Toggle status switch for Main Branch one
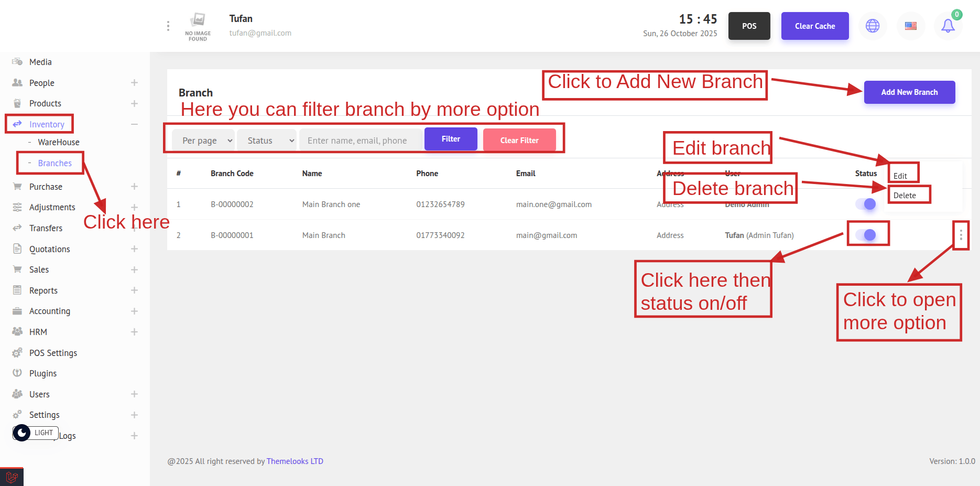The image size is (980, 486). (x=866, y=204)
